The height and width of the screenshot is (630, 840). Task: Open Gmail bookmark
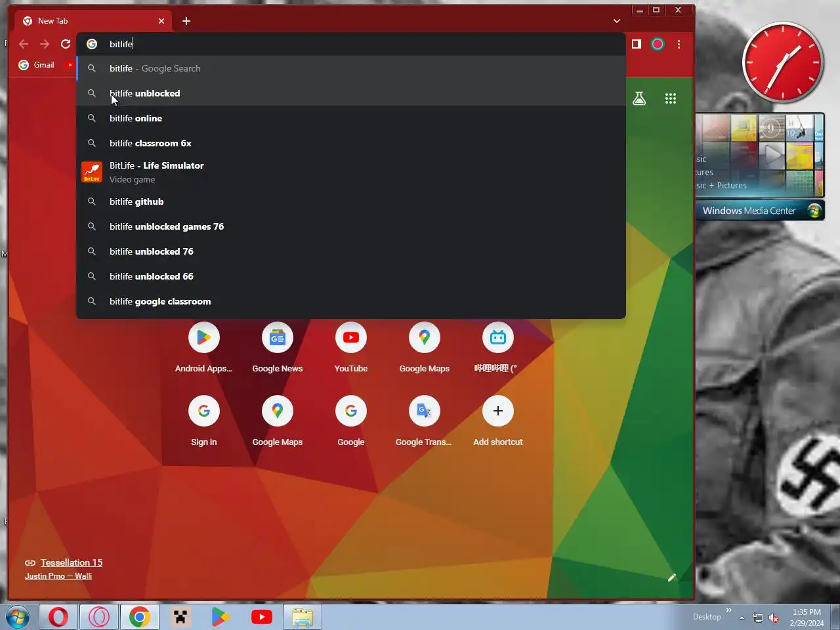click(37, 65)
